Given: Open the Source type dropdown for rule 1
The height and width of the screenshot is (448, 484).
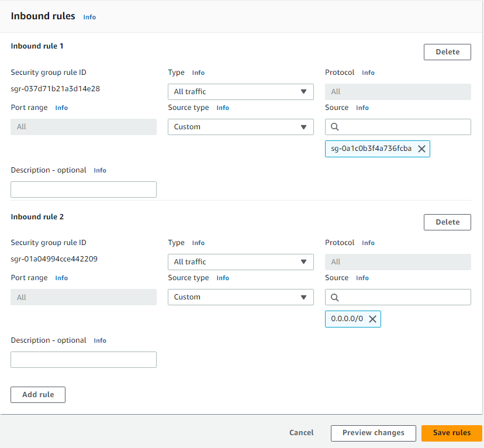Looking at the screenshot, I should 240,127.
